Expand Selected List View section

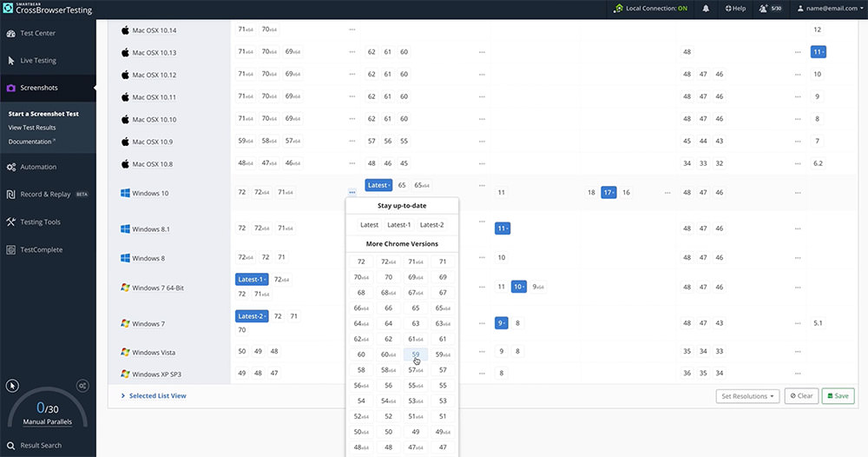[x=154, y=396]
